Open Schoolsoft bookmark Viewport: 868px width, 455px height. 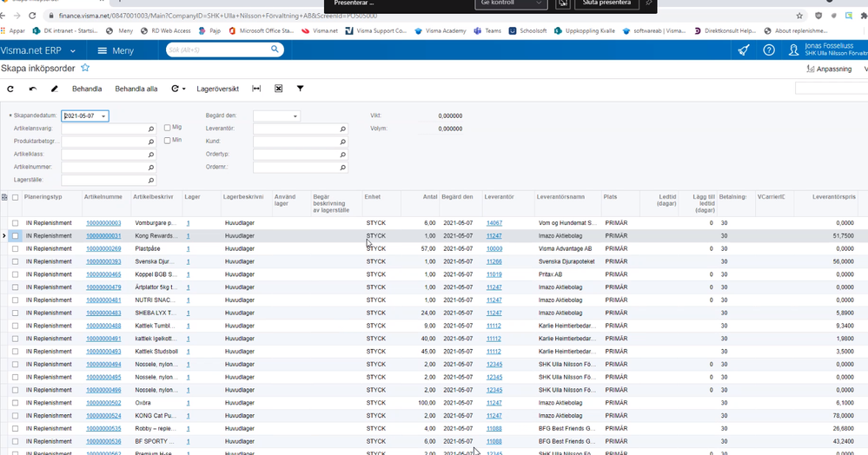[x=528, y=31]
